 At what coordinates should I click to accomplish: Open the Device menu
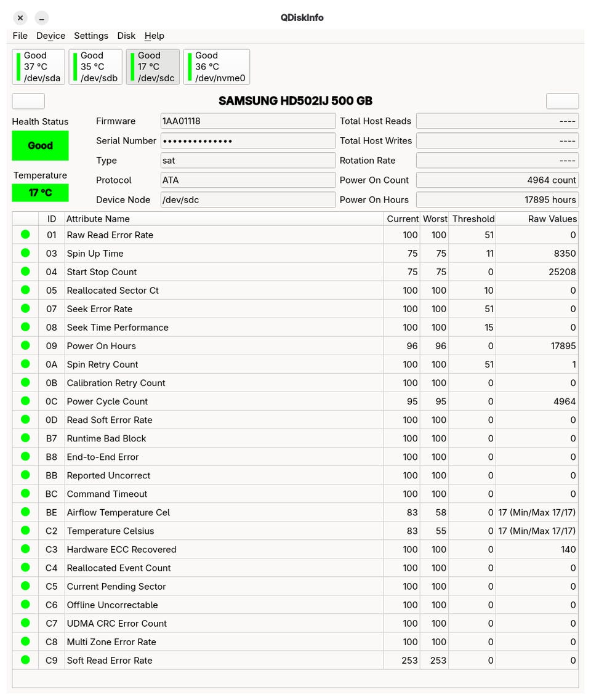[51, 36]
